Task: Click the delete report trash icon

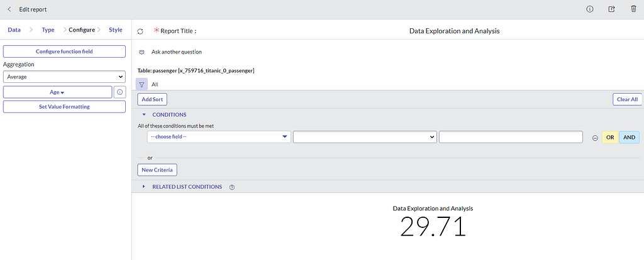Action: (633, 9)
